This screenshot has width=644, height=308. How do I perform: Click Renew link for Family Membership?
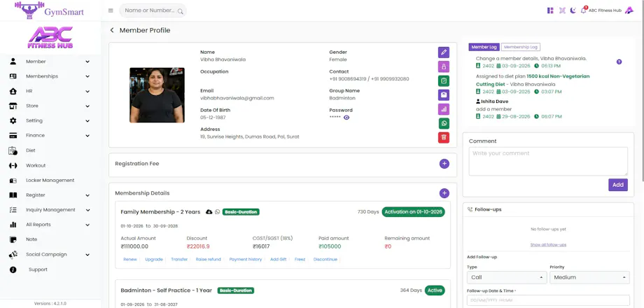click(130, 260)
